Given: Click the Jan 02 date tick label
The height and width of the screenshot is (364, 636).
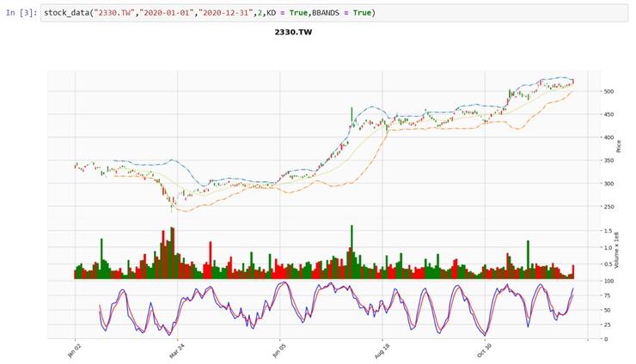Looking at the screenshot, I should (x=73, y=351).
